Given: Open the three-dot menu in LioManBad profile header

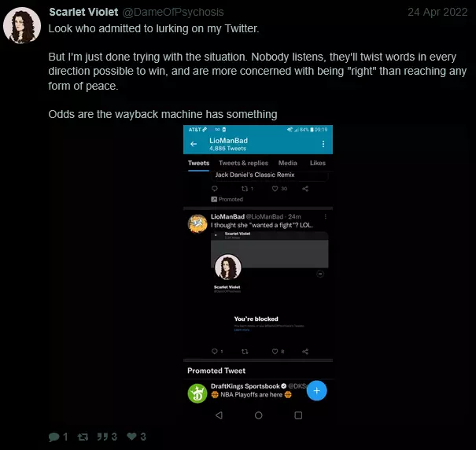Looking at the screenshot, I should tap(323, 144).
